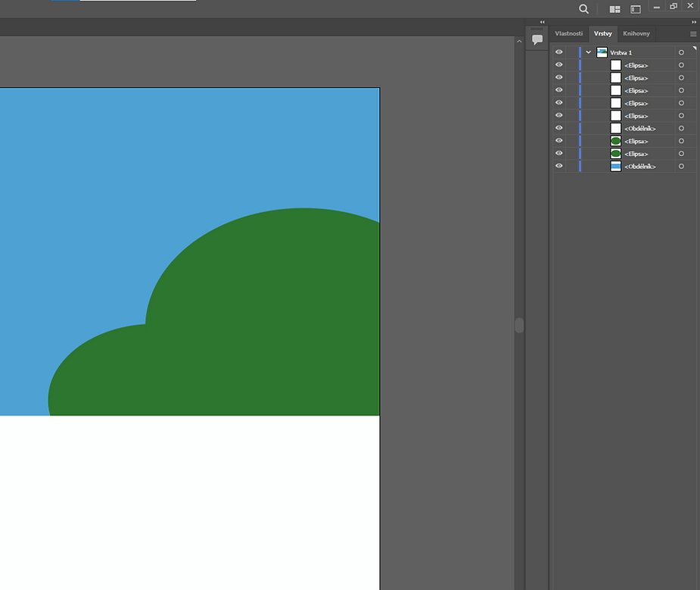
Task: Switch to the Knihovny tab
Action: tap(636, 34)
